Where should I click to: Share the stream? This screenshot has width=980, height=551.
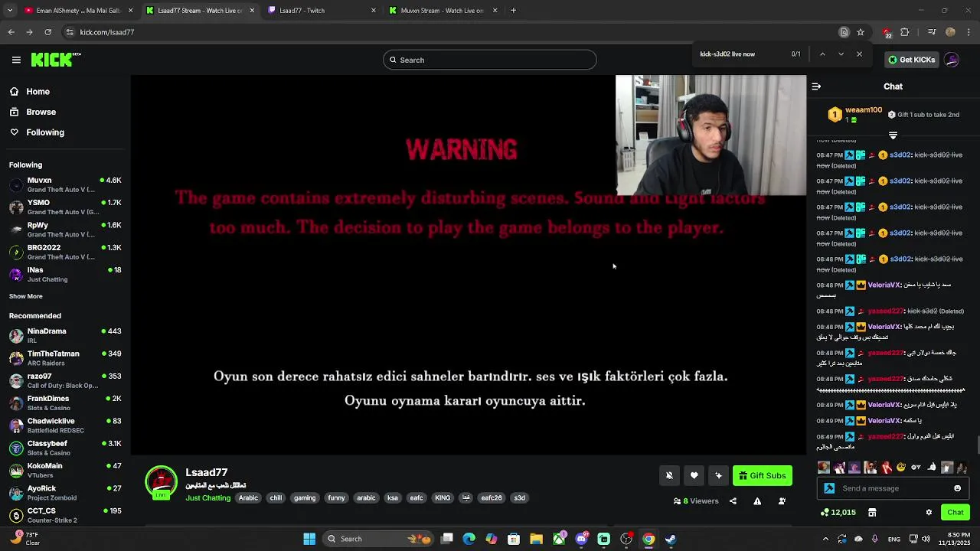[x=733, y=501]
